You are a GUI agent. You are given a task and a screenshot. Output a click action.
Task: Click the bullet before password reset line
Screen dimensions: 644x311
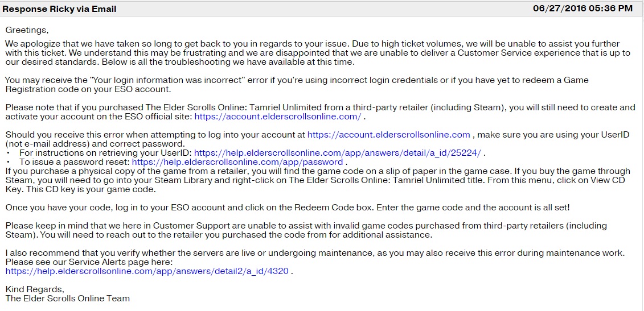tap(9, 161)
